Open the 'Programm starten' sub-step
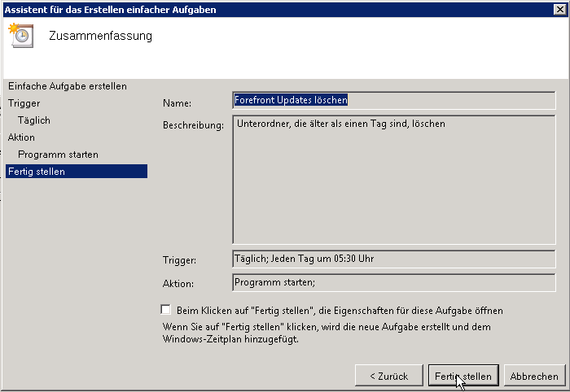 click(58, 155)
